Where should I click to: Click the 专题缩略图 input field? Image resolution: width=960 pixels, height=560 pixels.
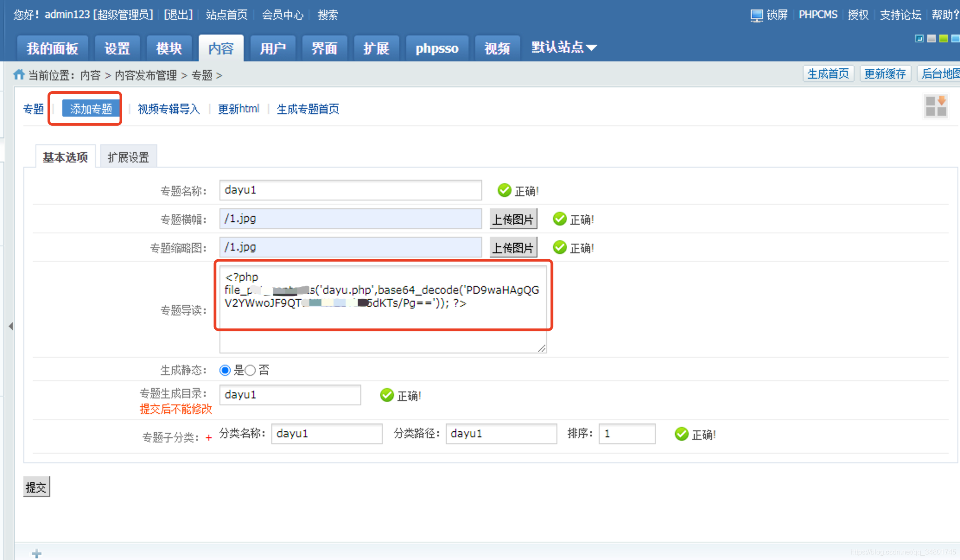pos(350,247)
